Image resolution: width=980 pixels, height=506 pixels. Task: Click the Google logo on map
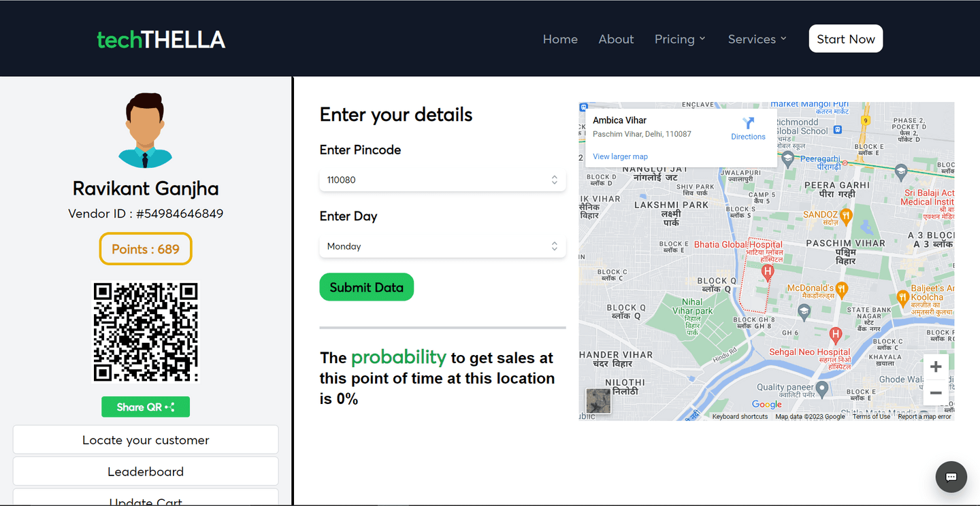(767, 405)
